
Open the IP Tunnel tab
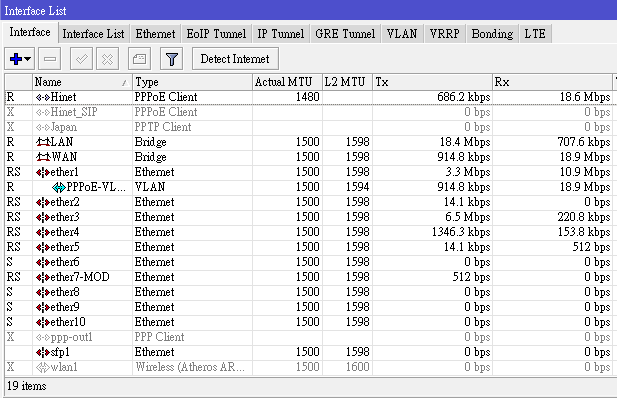pyautogui.click(x=281, y=34)
